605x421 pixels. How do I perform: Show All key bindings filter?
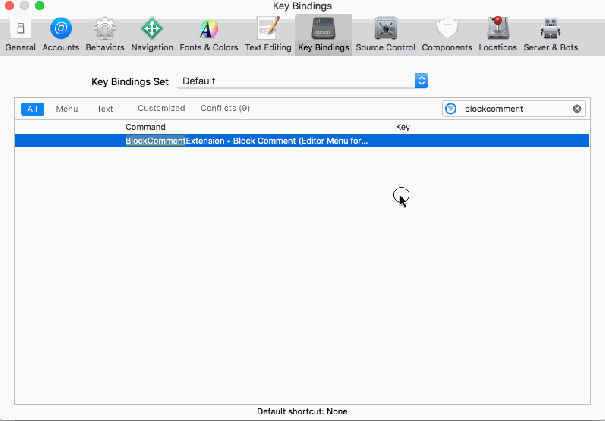coord(33,108)
